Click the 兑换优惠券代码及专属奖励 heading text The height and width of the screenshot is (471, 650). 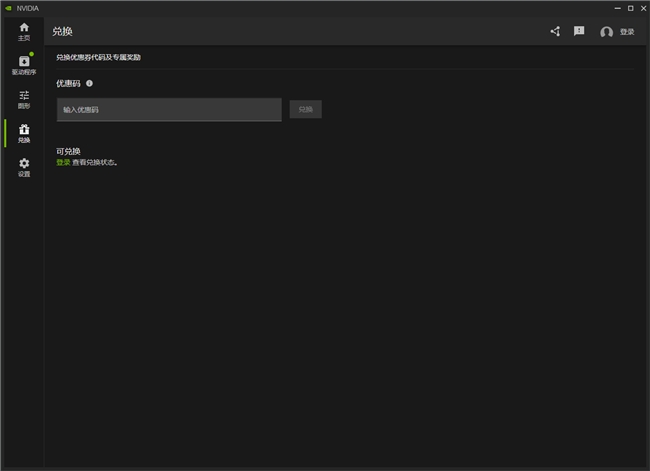tap(98, 57)
